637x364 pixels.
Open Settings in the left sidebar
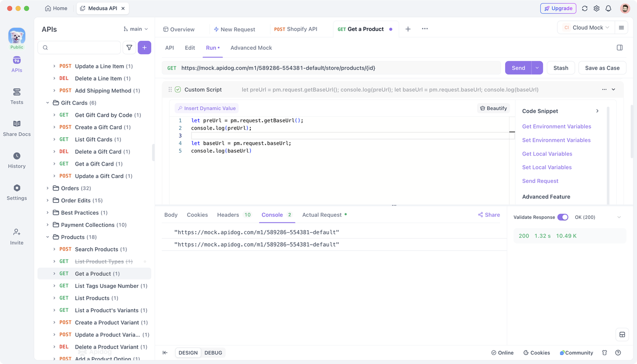pyautogui.click(x=16, y=192)
